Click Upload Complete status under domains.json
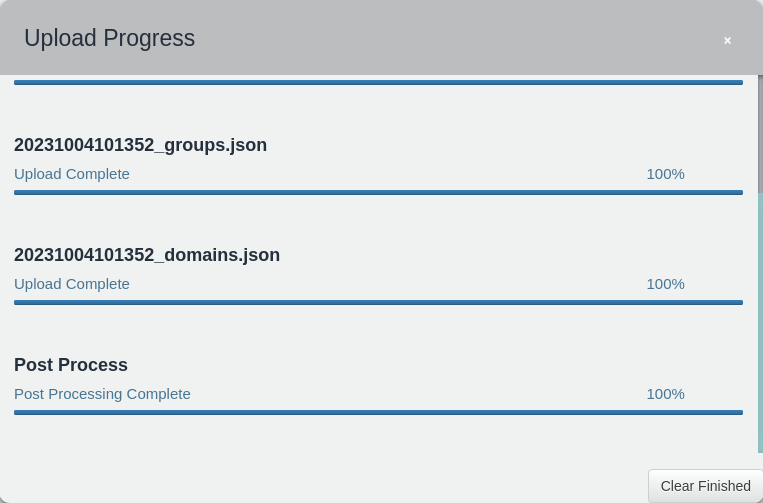 click(72, 284)
